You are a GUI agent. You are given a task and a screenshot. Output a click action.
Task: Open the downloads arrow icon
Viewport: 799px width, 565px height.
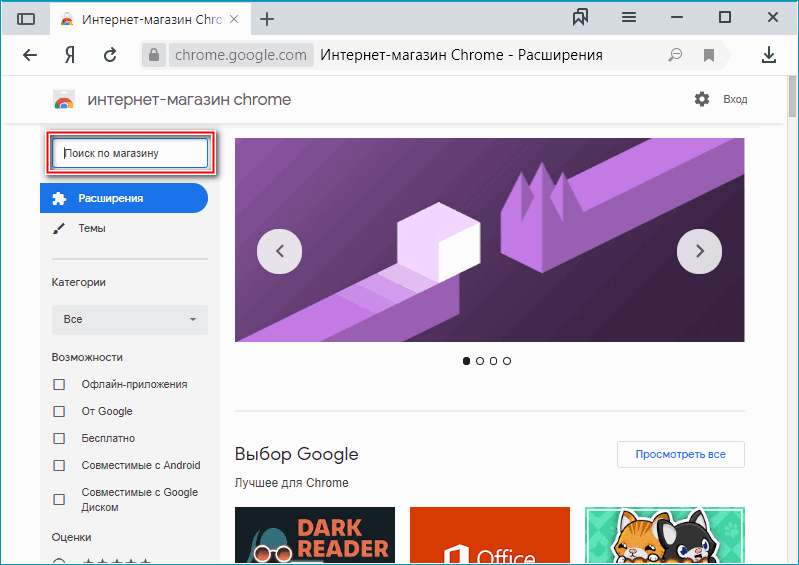point(768,55)
